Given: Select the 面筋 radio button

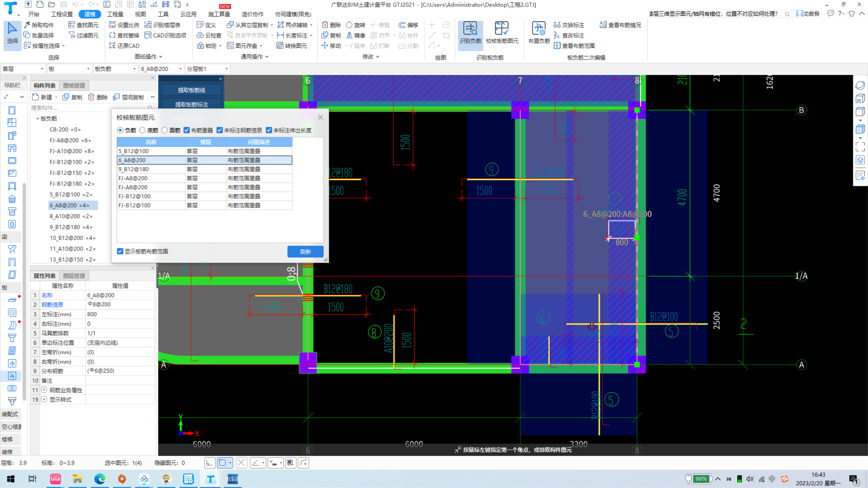Looking at the screenshot, I should click(x=165, y=130).
